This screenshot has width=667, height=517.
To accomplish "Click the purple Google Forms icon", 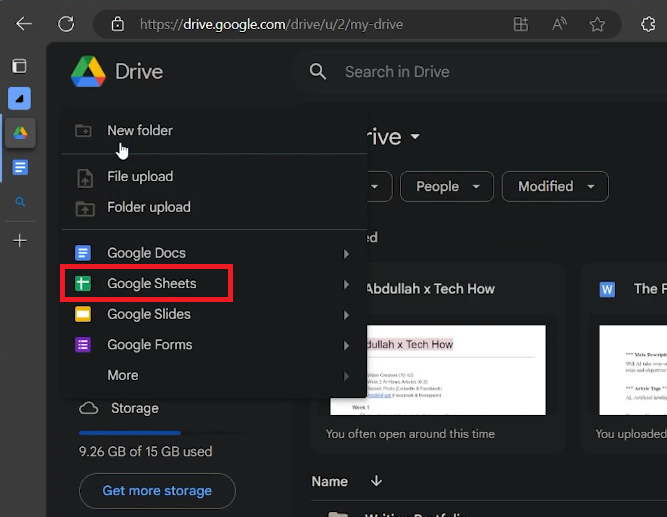I will point(84,345).
